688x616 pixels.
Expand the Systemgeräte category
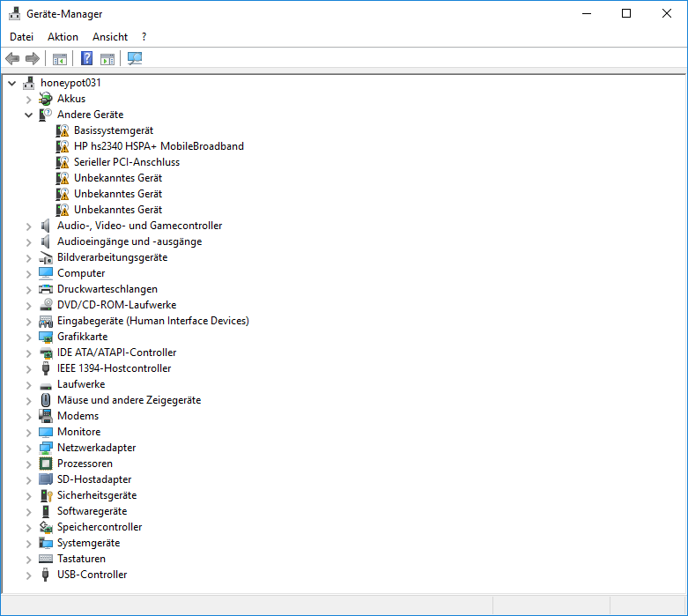point(29,544)
